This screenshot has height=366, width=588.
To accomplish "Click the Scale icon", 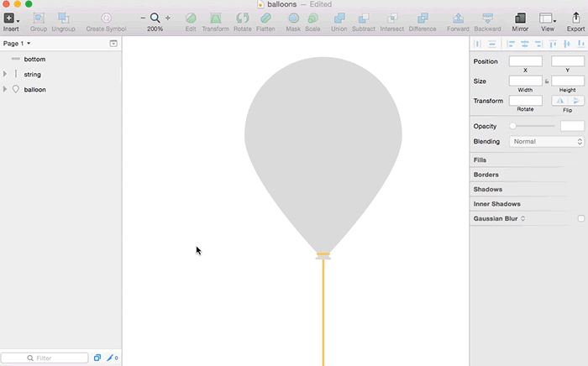I will (x=312, y=18).
